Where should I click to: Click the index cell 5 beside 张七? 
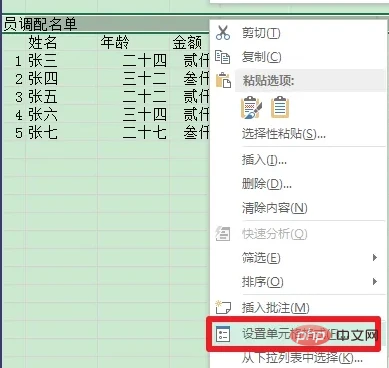click(x=14, y=133)
